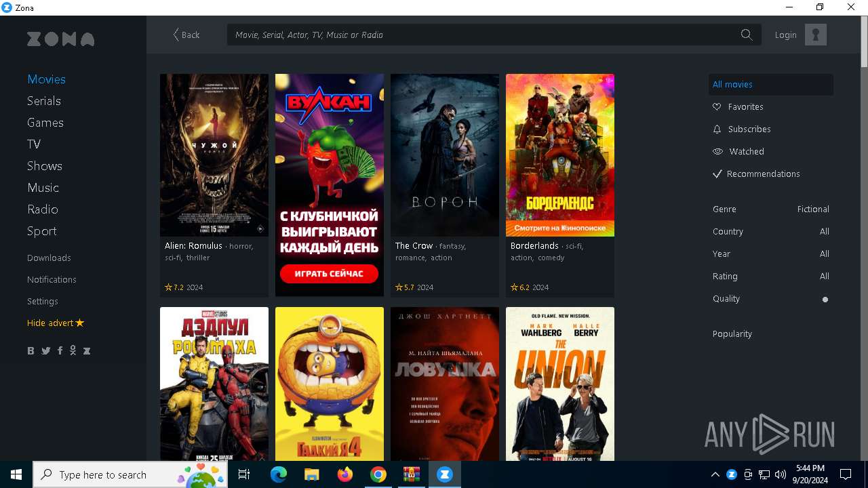
Task: Select the Movies section
Action: (x=46, y=79)
